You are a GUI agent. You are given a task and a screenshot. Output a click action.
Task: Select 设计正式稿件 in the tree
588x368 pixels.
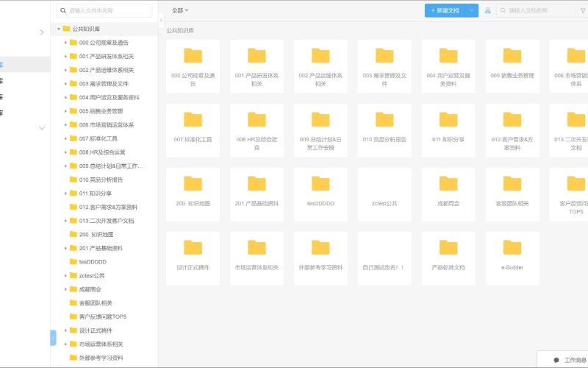pos(96,330)
